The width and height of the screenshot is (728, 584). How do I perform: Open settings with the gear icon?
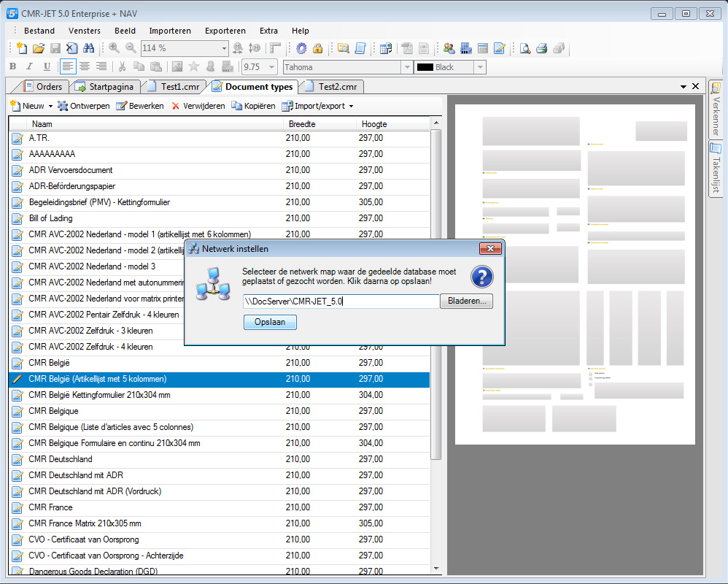301,48
